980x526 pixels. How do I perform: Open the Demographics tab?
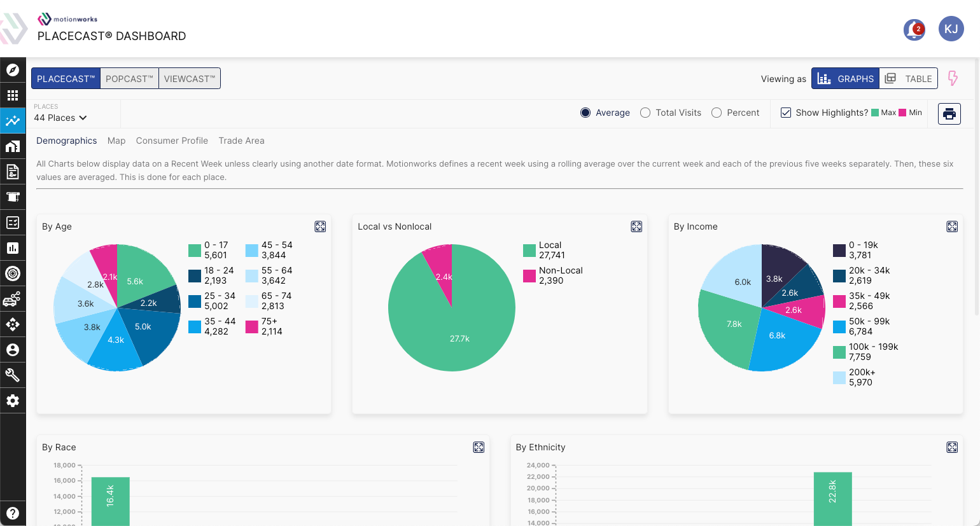[x=67, y=141]
